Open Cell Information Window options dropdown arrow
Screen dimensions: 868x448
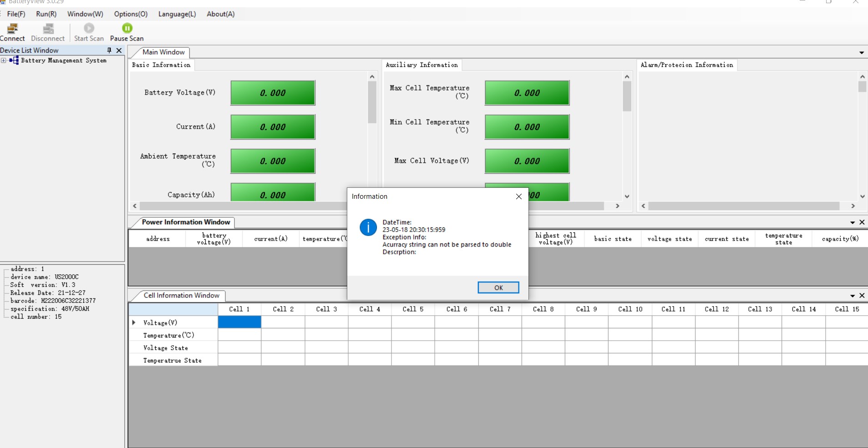(x=853, y=296)
